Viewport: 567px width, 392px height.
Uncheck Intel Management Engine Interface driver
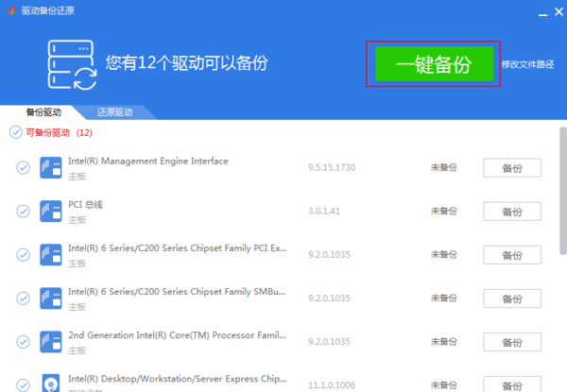24,168
